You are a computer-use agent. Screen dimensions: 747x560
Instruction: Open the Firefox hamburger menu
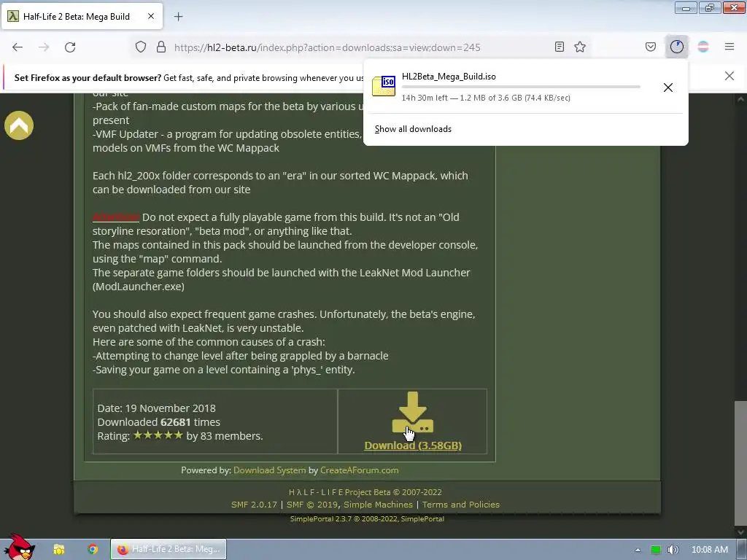coord(729,47)
